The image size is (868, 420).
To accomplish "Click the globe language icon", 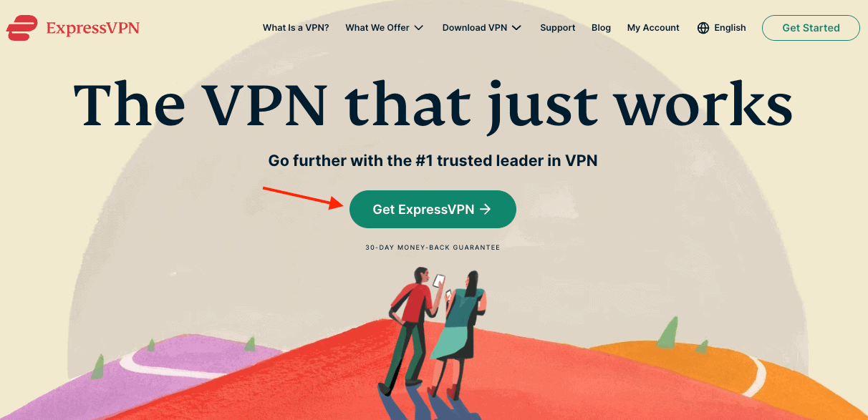I will (x=703, y=28).
